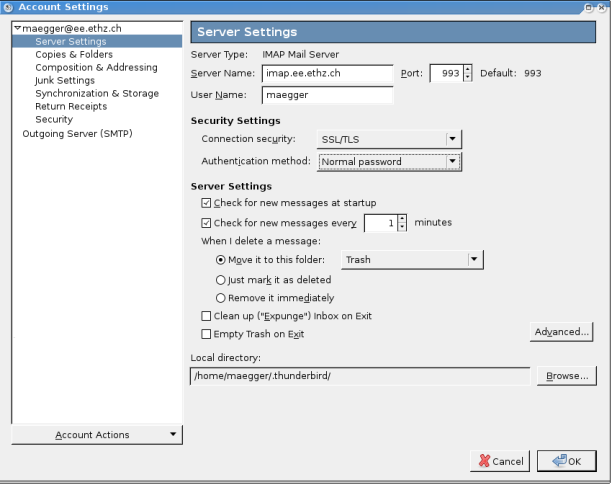Viewport: 612px width, 485px height.
Task: Decrease the port number with down arrow
Action: click(468, 77)
